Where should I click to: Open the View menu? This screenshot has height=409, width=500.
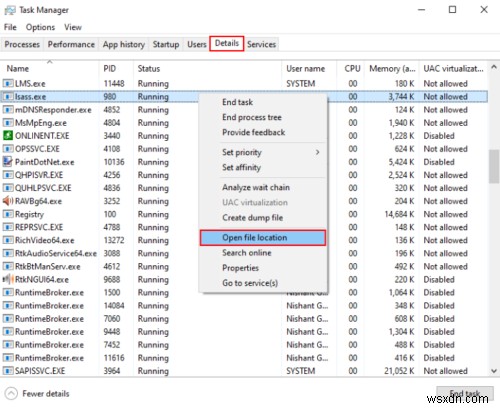click(73, 27)
